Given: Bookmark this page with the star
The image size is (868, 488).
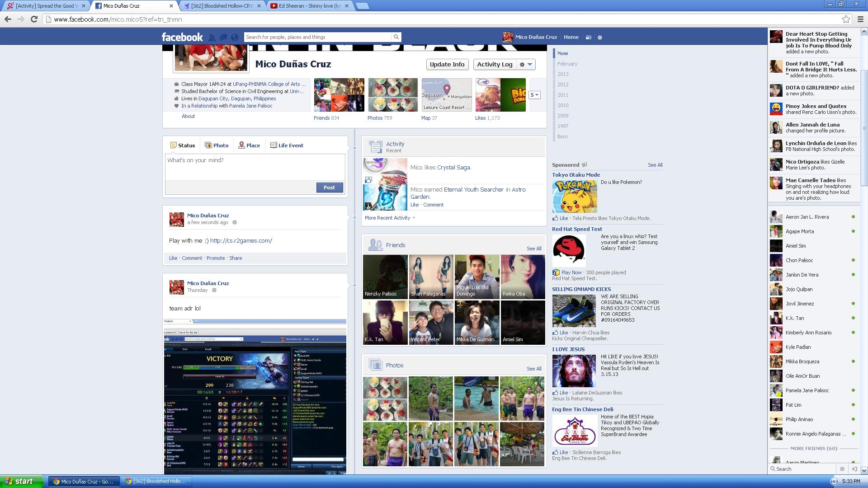Looking at the screenshot, I should tap(846, 19).
